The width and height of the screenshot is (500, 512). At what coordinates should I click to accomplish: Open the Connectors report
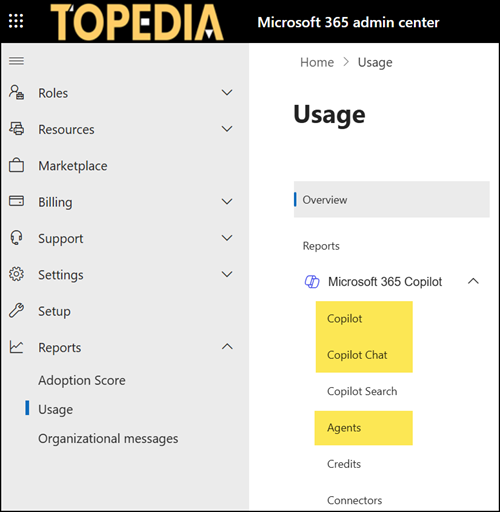[355, 500]
